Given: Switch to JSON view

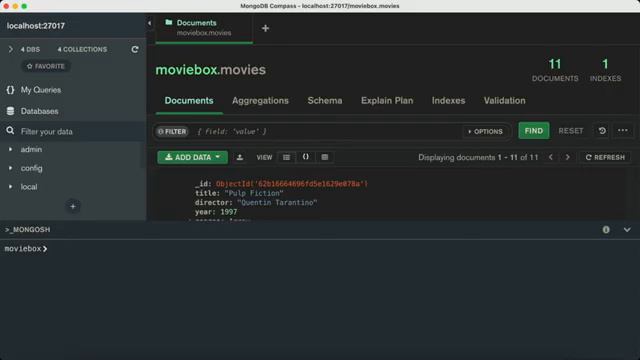Looking at the screenshot, I should (x=306, y=157).
